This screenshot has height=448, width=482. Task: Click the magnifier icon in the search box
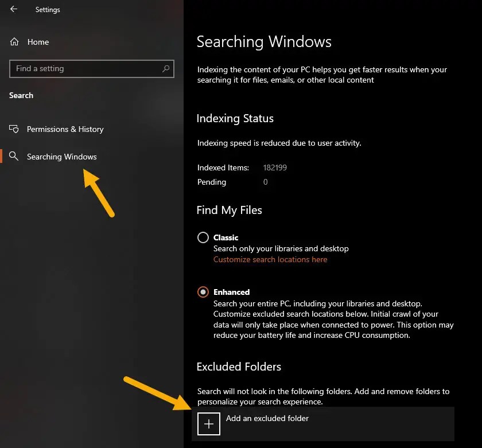pos(166,69)
